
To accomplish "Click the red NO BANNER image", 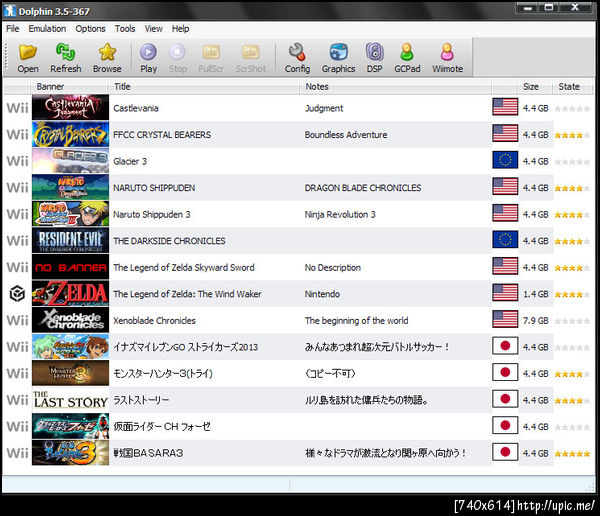I will 70,267.
